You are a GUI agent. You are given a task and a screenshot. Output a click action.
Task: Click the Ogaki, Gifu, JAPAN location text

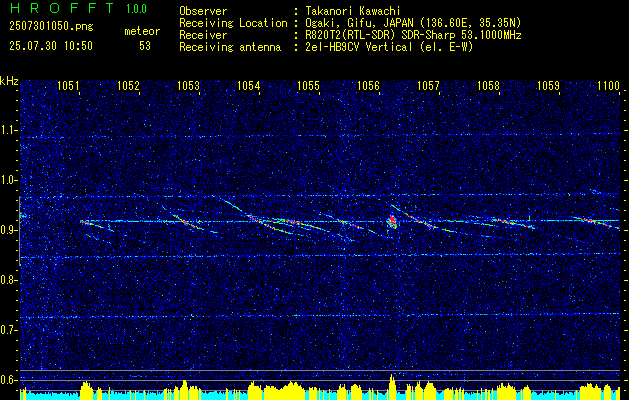[x=411, y=23]
